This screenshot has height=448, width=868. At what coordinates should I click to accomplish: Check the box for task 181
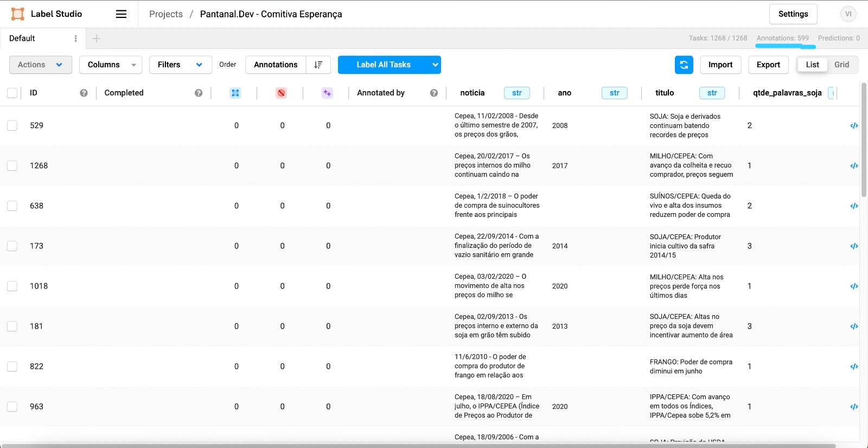coord(12,326)
